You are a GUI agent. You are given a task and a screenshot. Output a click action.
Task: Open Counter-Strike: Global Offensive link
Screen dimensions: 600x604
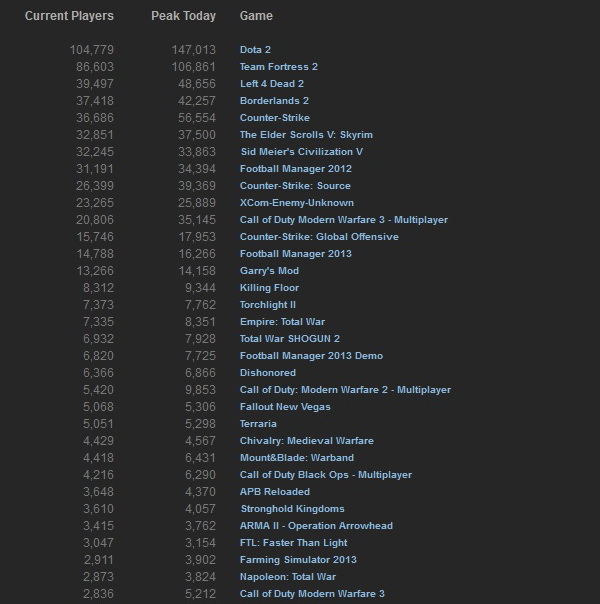[319, 237]
